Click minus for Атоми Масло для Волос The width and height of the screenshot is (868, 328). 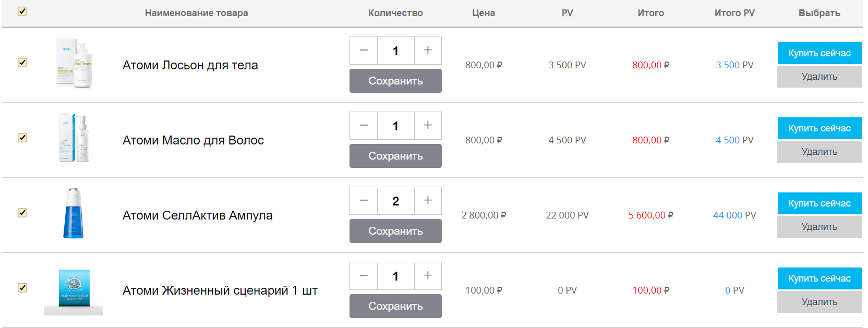coord(364,126)
